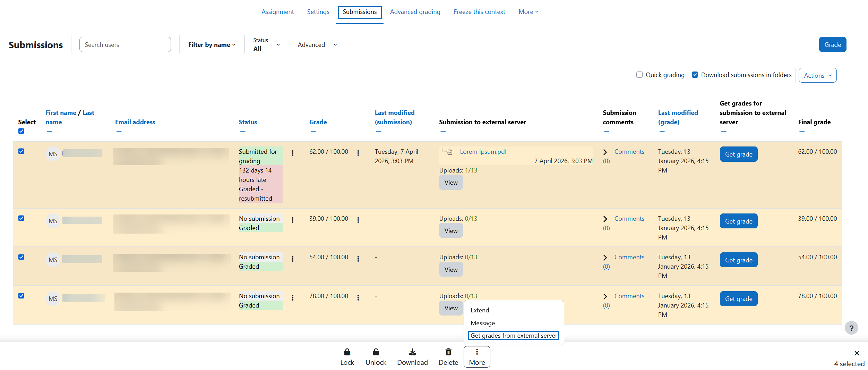Image resolution: width=868 pixels, height=370 pixels.
Task: Open the More actions kebab button
Action: tap(477, 356)
